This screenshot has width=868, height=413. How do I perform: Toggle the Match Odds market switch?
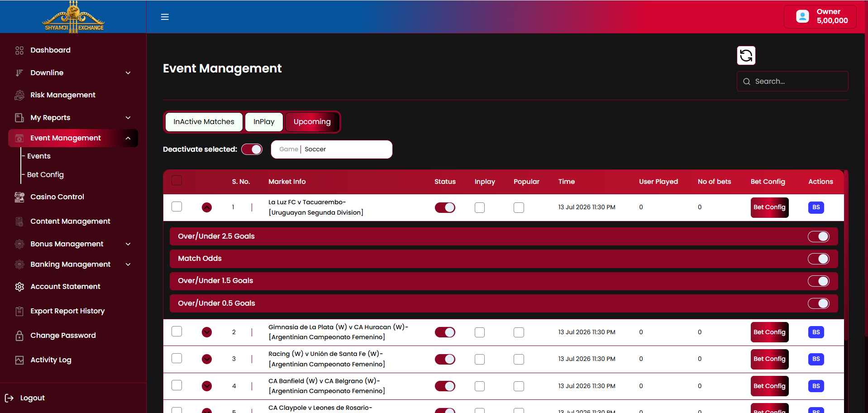pos(818,259)
